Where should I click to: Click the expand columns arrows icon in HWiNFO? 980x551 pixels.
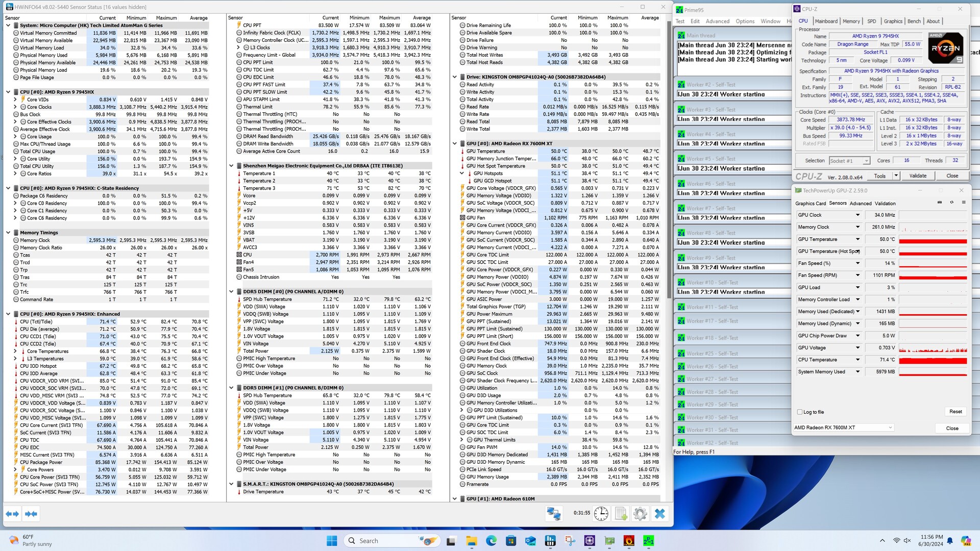[x=12, y=514]
